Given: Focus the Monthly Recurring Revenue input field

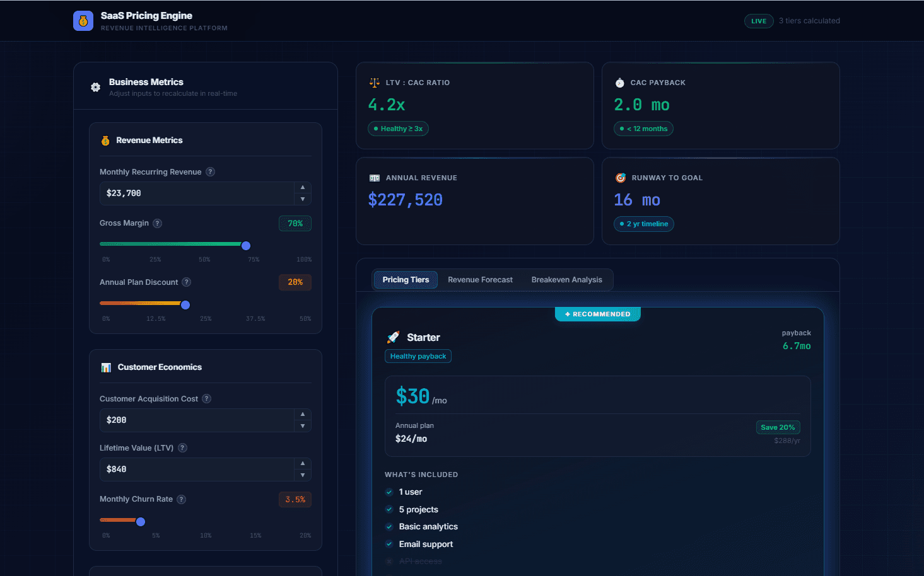Looking at the screenshot, I should click(x=197, y=193).
